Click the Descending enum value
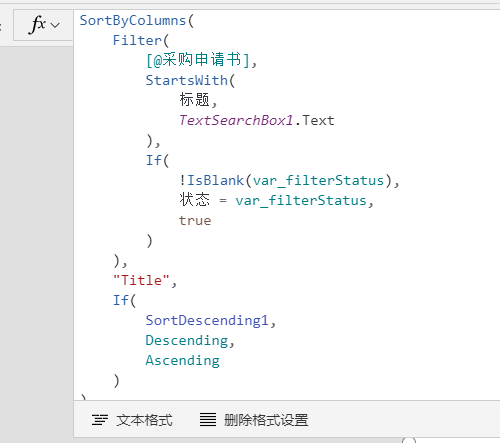 click(x=187, y=341)
